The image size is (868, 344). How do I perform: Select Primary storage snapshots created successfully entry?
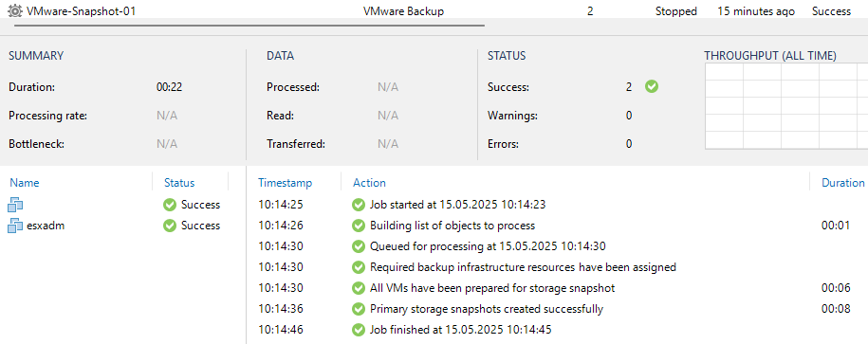tap(487, 309)
